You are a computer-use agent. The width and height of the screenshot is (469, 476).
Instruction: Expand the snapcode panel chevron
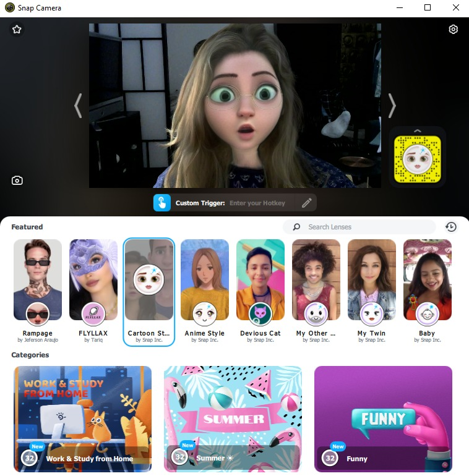click(418, 131)
